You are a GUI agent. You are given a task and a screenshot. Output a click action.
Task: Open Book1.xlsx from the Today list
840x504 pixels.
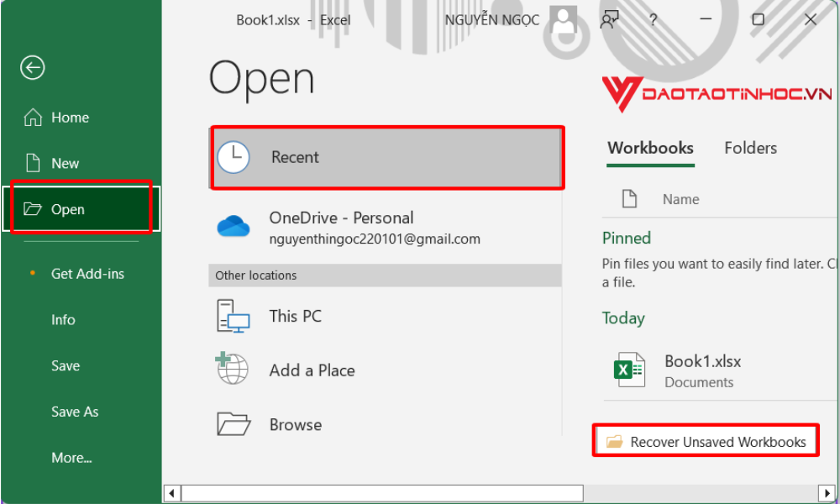click(720, 370)
